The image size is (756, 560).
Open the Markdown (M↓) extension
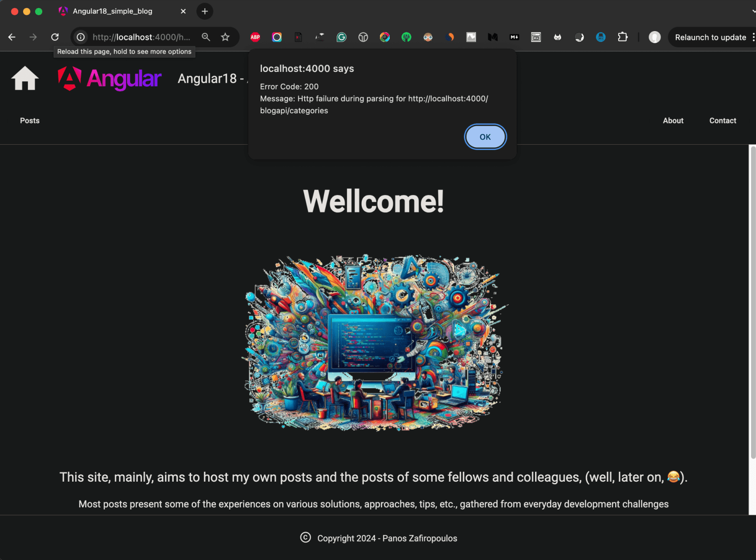point(514,37)
